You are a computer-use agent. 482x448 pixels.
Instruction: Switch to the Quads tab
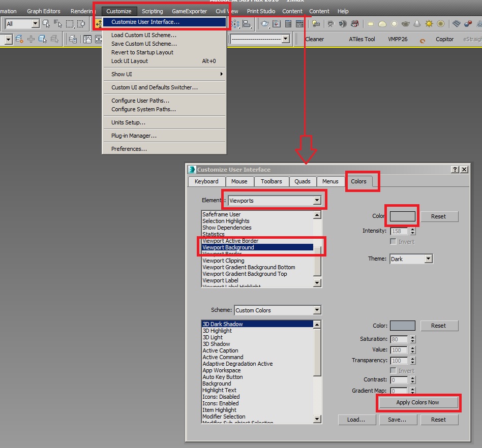tap(302, 181)
